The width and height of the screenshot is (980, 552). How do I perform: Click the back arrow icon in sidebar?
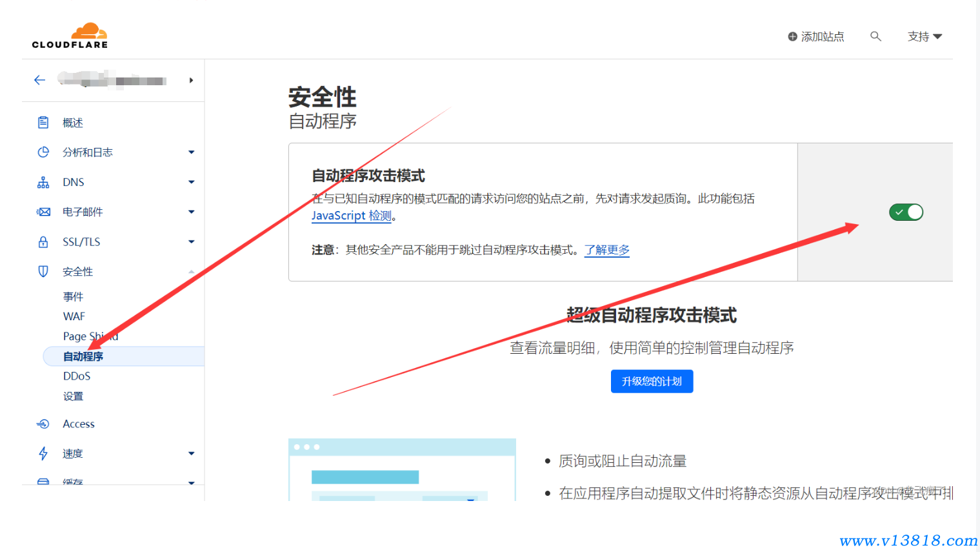tap(39, 80)
